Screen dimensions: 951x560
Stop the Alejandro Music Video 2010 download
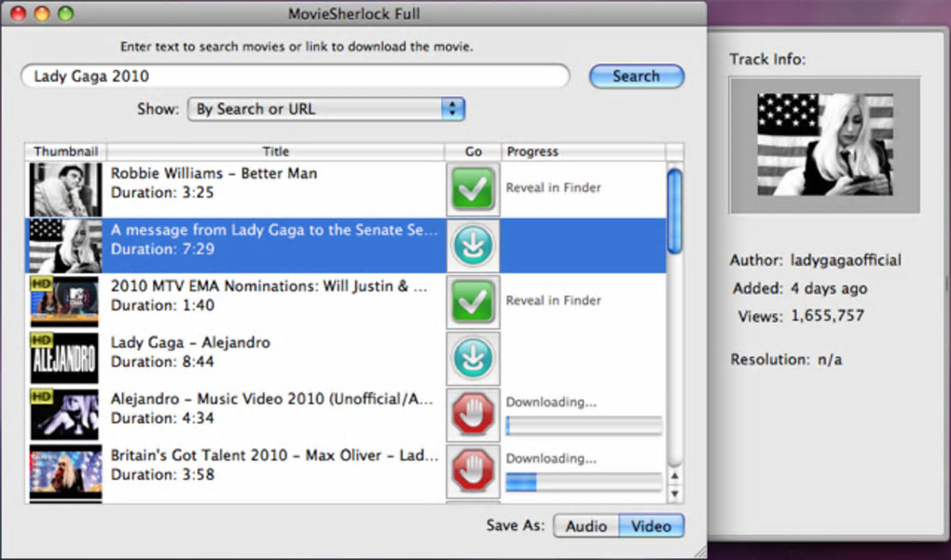[473, 414]
